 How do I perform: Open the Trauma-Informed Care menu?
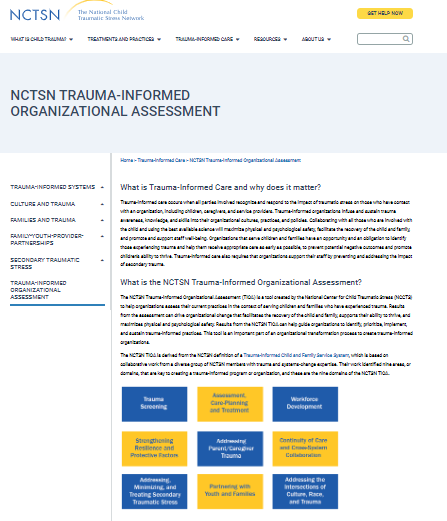point(204,39)
